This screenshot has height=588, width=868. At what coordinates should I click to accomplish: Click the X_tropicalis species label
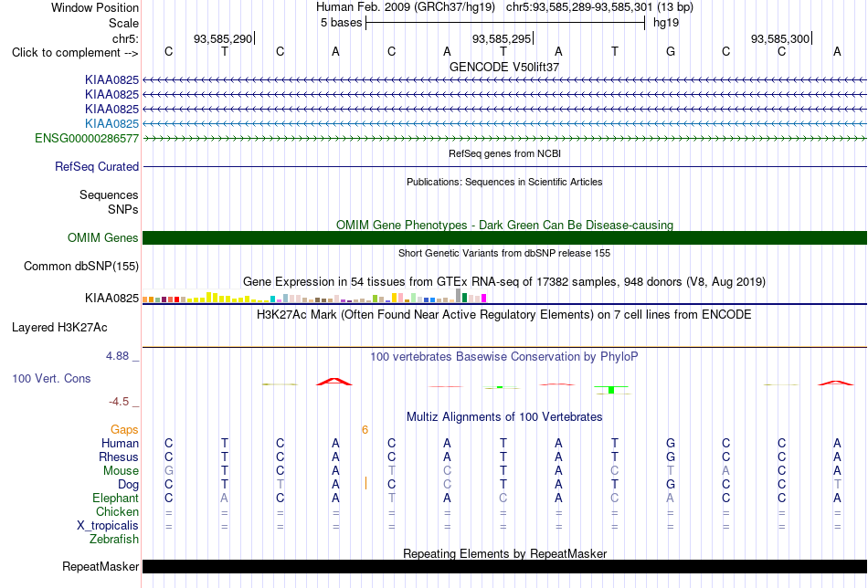108,526
